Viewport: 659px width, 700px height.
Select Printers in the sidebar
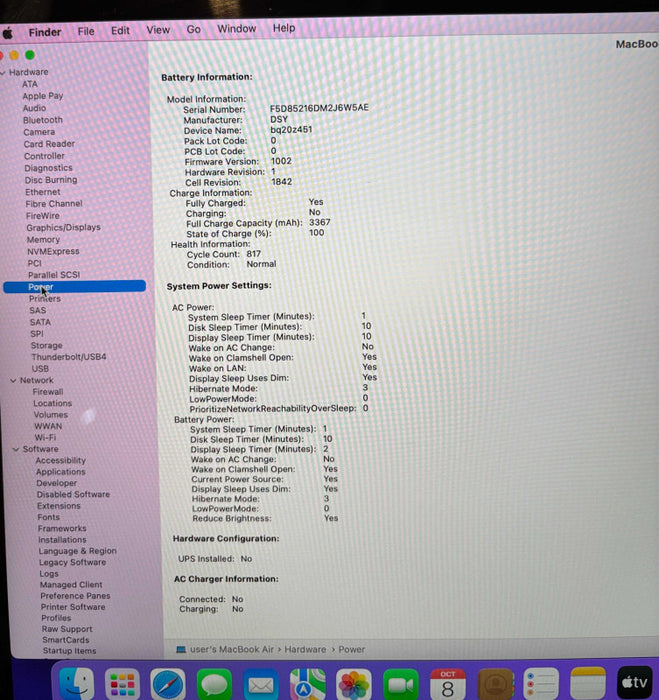click(x=45, y=299)
